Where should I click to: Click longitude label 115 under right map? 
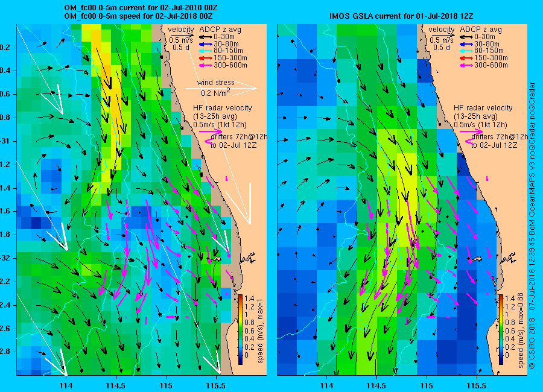[427, 385]
